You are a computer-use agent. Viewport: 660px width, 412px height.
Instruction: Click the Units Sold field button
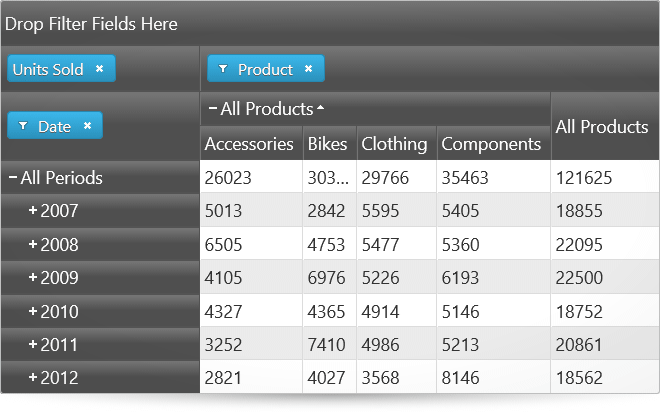click(x=49, y=69)
